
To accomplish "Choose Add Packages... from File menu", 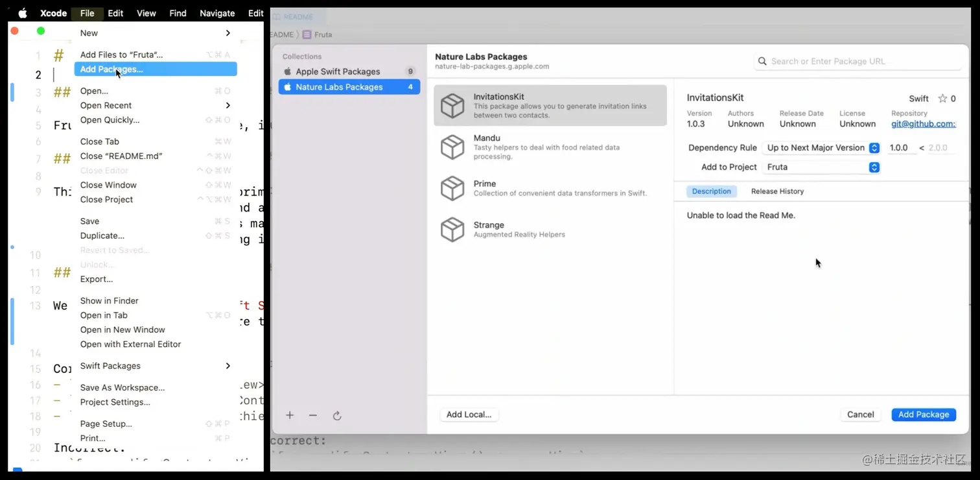I will [156, 69].
